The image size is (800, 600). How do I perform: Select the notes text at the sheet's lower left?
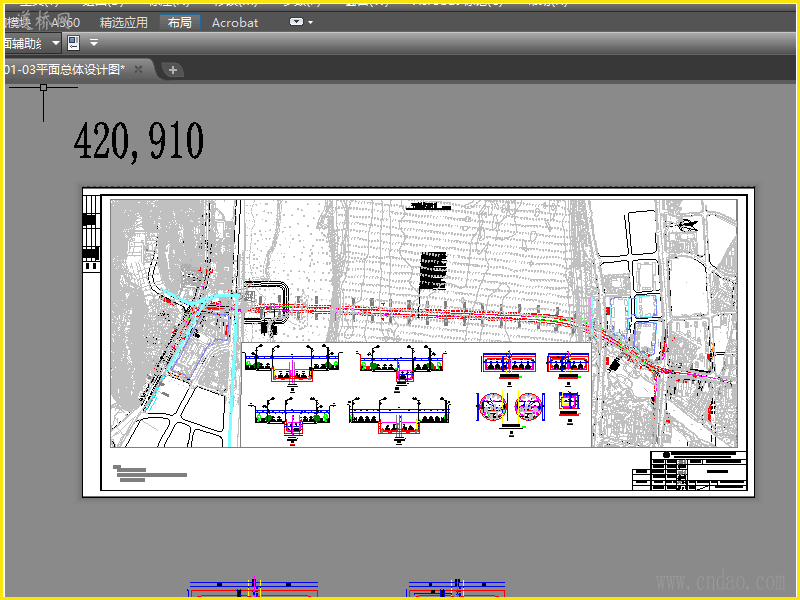coord(149,473)
